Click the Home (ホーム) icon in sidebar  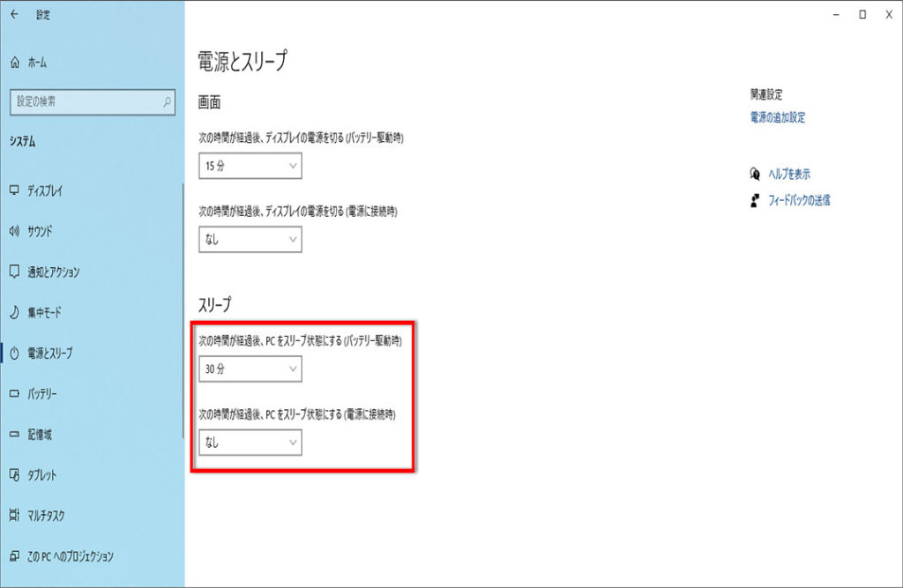tap(14, 63)
